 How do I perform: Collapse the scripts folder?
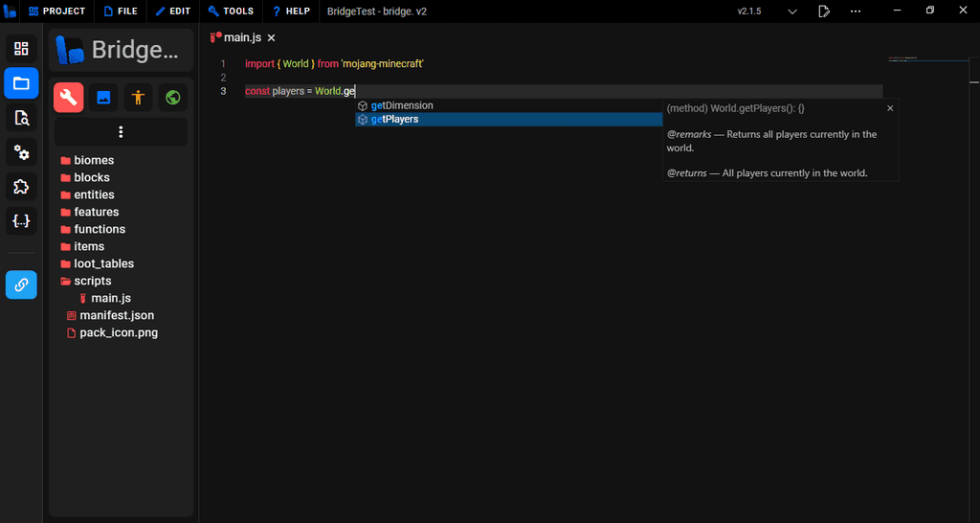92,281
